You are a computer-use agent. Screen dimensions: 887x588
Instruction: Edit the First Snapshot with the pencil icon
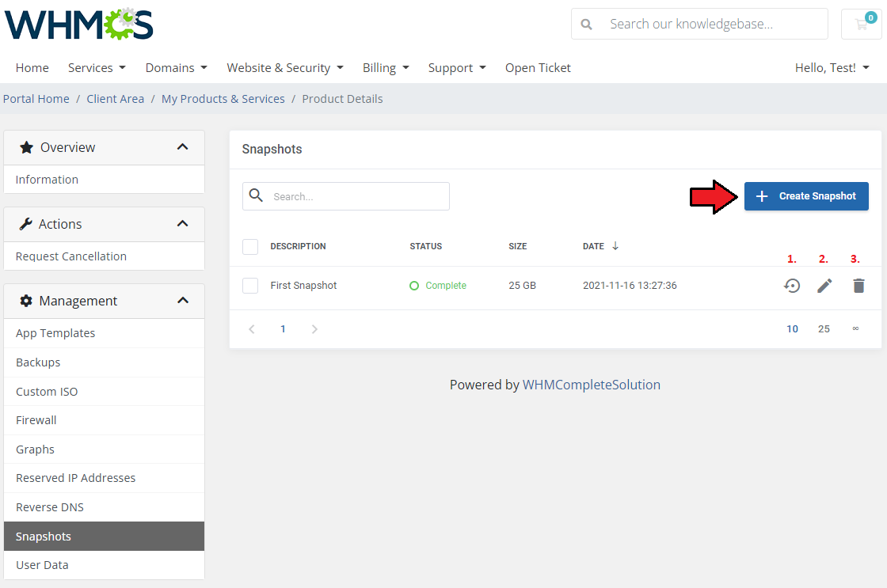(824, 286)
